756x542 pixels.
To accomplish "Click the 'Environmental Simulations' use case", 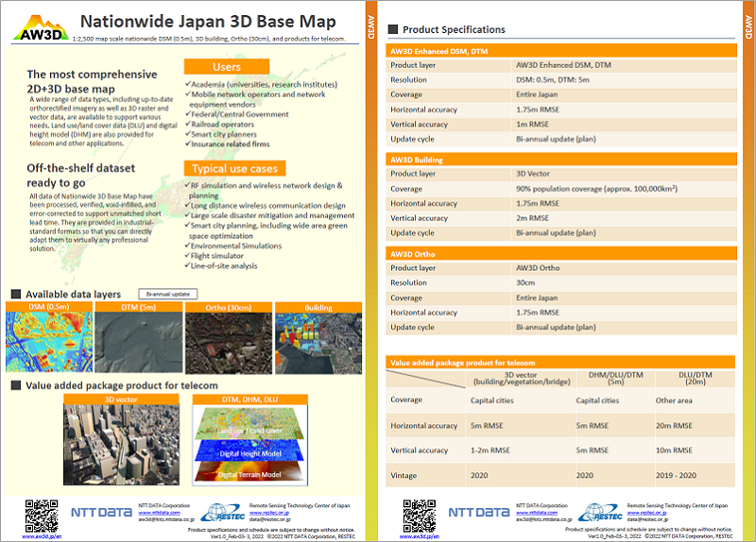I will click(x=235, y=246).
